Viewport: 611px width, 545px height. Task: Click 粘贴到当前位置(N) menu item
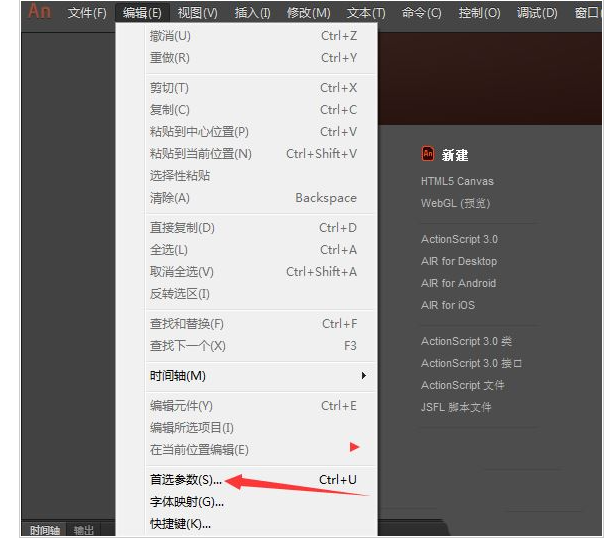click(200, 154)
